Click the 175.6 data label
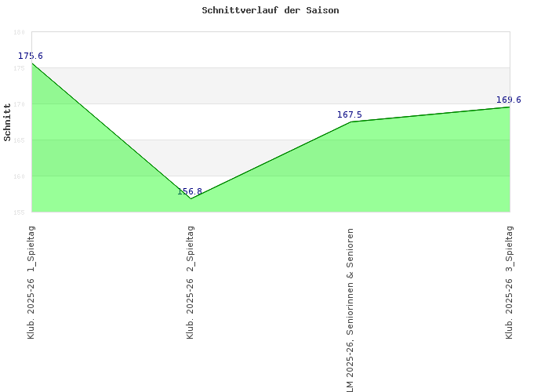This screenshot has width=541, height=392. [31, 56]
